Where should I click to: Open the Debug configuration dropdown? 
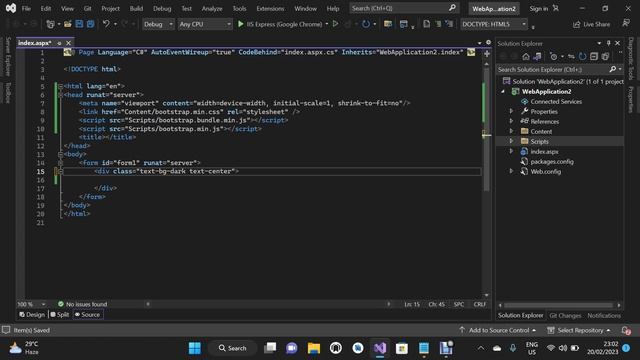(x=158, y=24)
